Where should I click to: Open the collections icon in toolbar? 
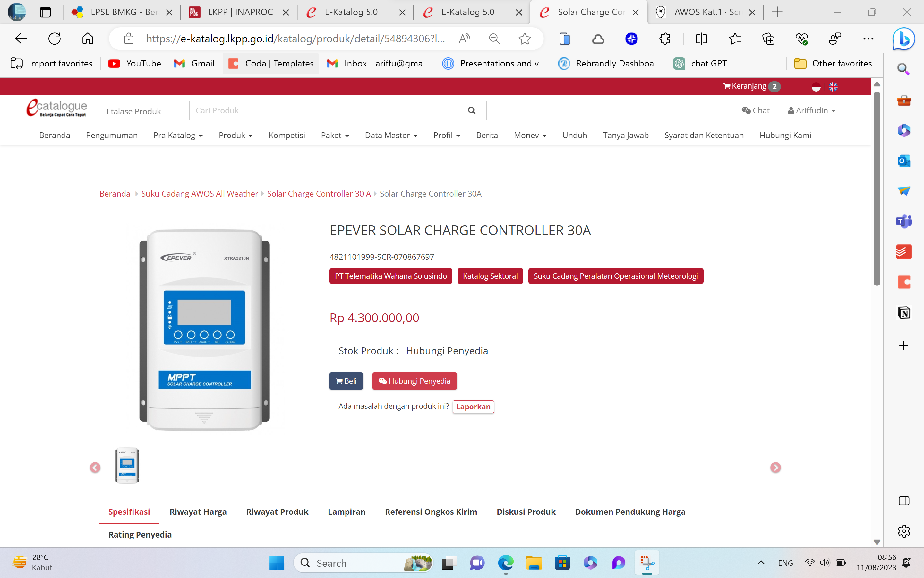pyautogui.click(x=768, y=38)
